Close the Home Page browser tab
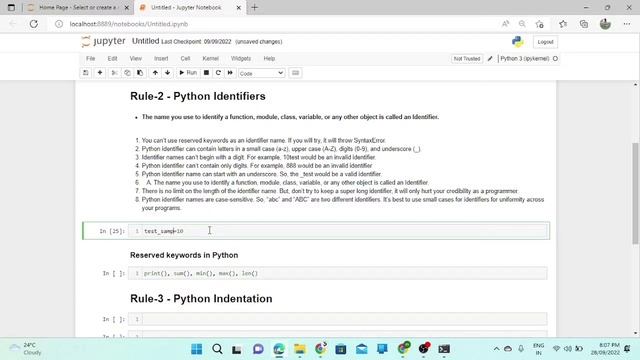This screenshot has height=360, width=640. pos(127,7)
